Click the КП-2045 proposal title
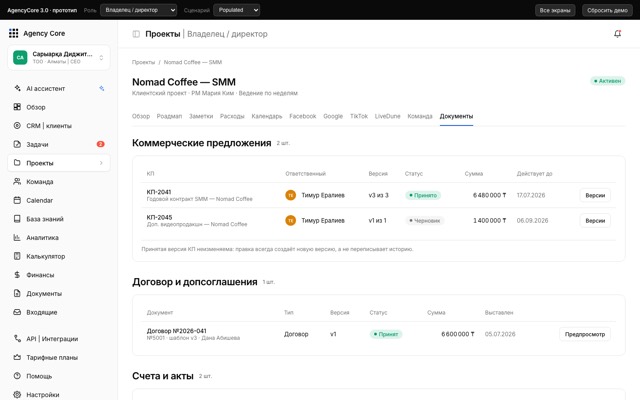 [x=159, y=217]
